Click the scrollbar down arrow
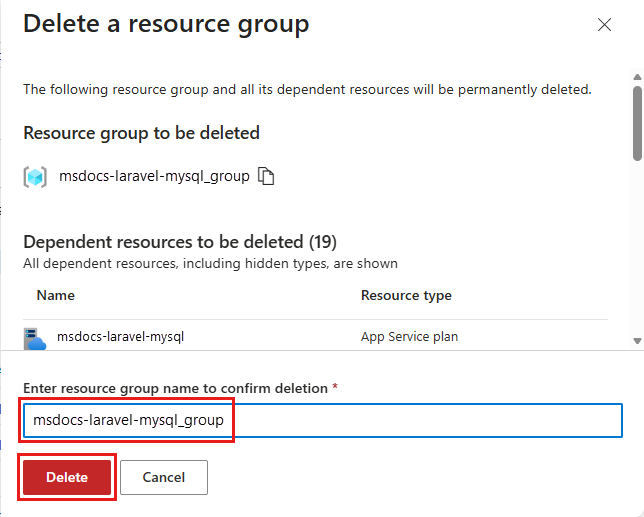Image resolution: width=644 pixels, height=517 pixels. coord(637,341)
